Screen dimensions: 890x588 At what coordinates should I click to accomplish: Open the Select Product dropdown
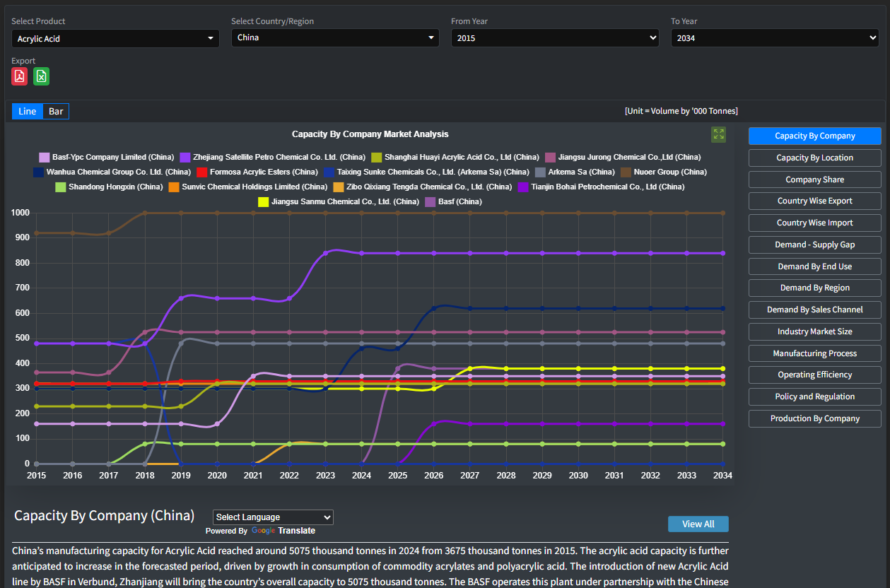[x=115, y=39]
